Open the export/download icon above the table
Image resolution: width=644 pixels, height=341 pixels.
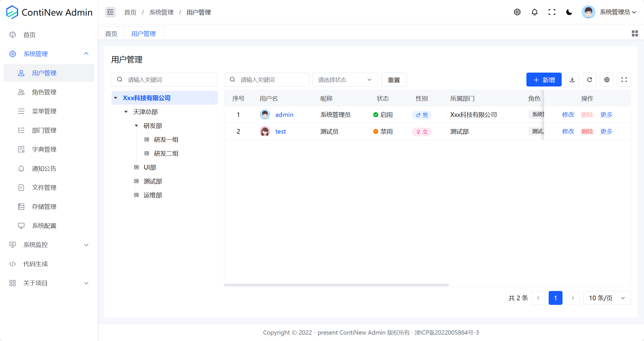coord(572,80)
